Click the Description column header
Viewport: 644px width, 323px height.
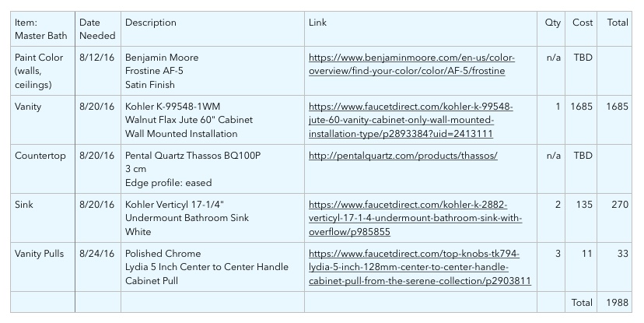213,29
